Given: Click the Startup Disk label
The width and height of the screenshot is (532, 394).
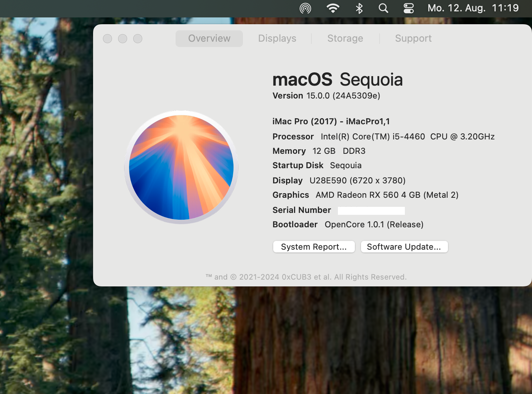Looking at the screenshot, I should [298, 166].
